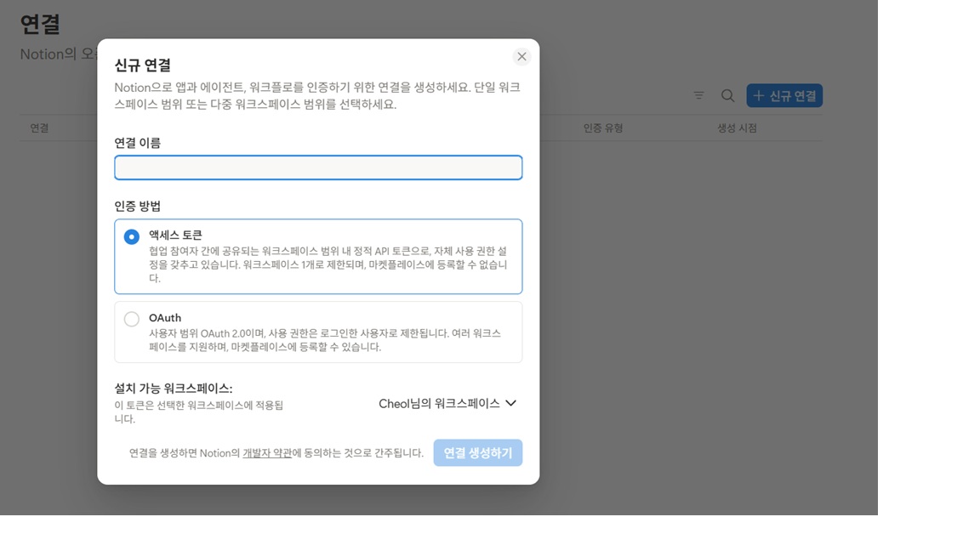980x551 pixels.
Task: Select the 액세스 토큰 radio button
Action: (131, 236)
